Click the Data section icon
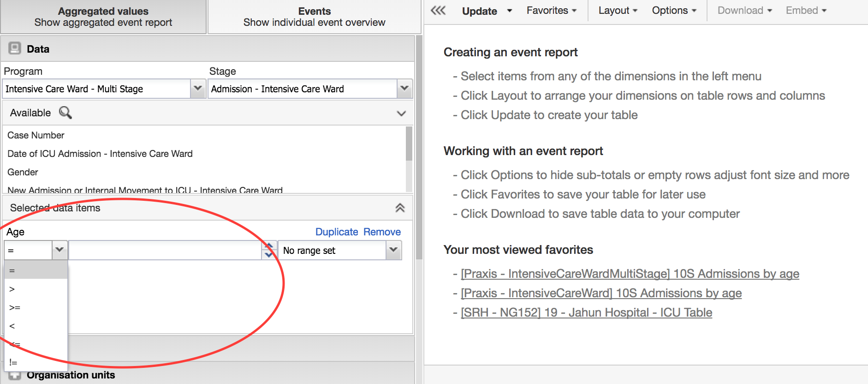The width and height of the screenshot is (868, 384). click(15, 48)
